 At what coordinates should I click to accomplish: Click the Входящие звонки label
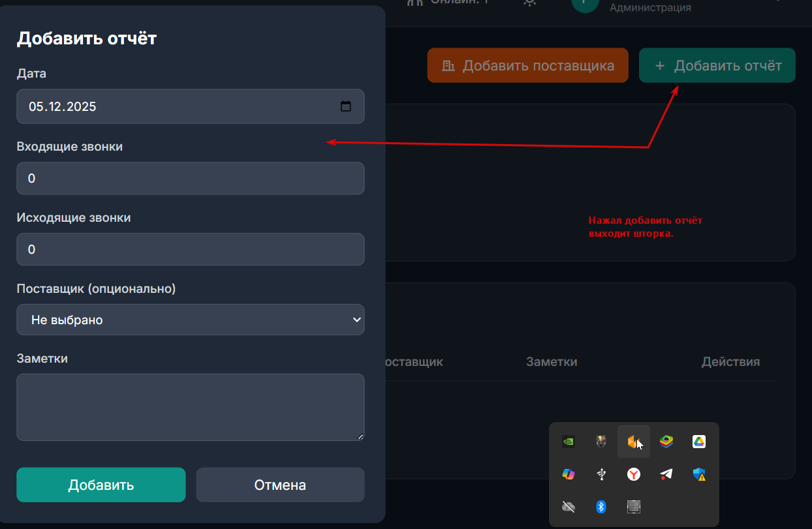tap(69, 146)
